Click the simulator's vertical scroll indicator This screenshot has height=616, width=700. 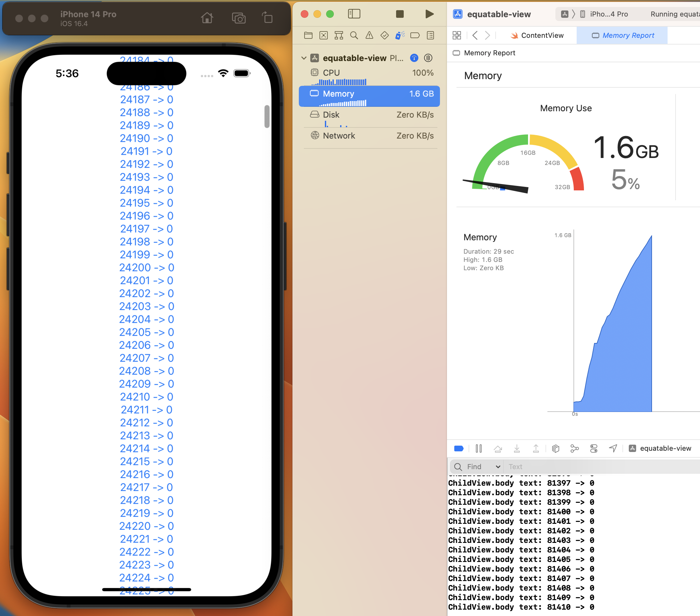(267, 116)
